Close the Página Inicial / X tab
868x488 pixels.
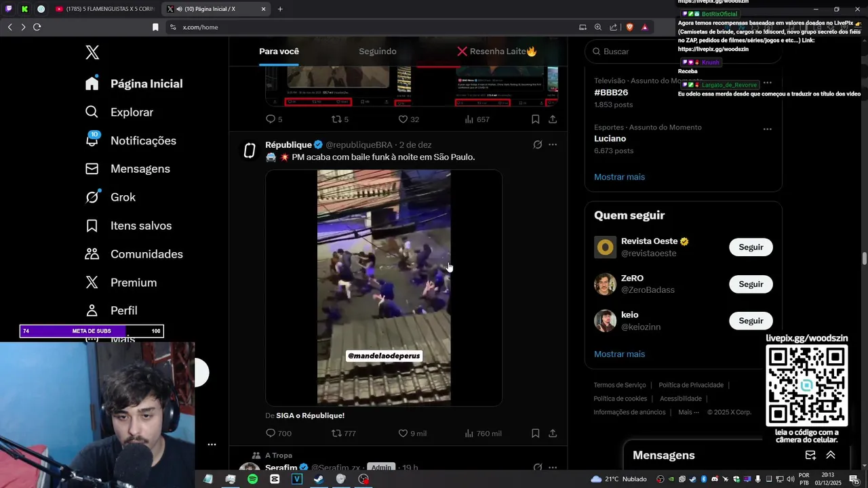point(264,9)
